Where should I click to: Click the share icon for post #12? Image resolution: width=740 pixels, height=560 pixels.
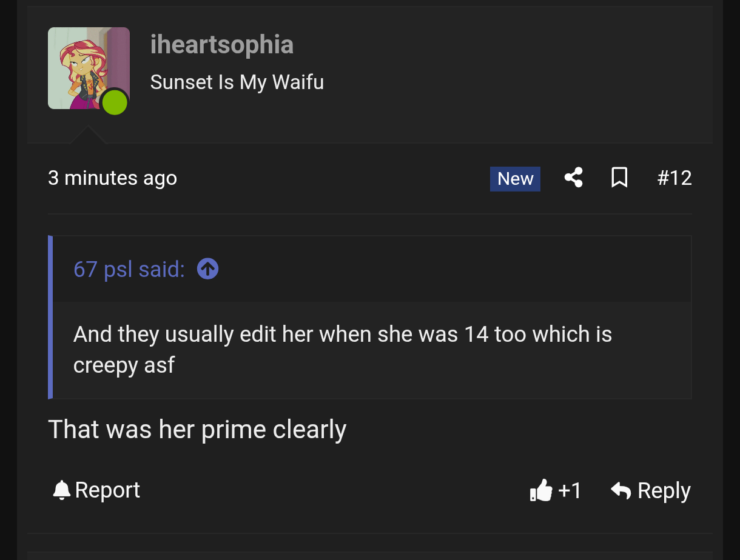[573, 178]
